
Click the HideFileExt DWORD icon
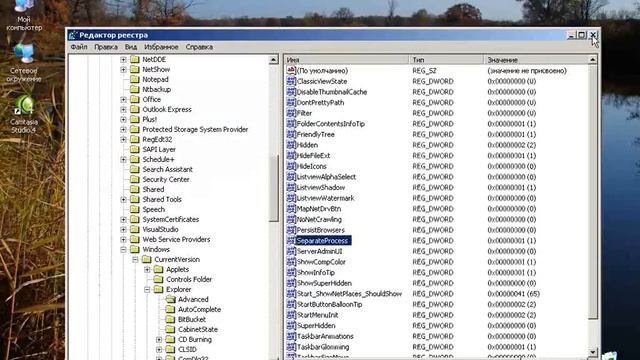[x=291, y=155]
